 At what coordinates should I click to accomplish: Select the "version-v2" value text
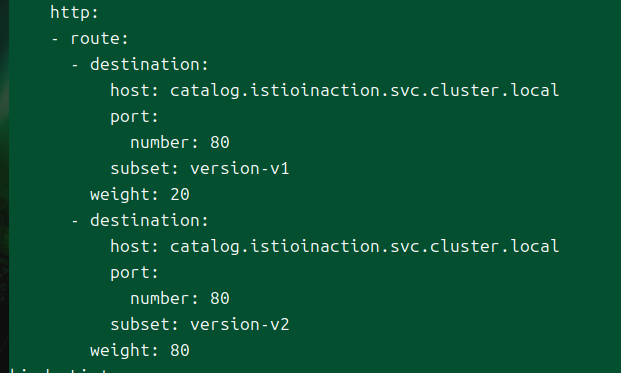coord(240,325)
